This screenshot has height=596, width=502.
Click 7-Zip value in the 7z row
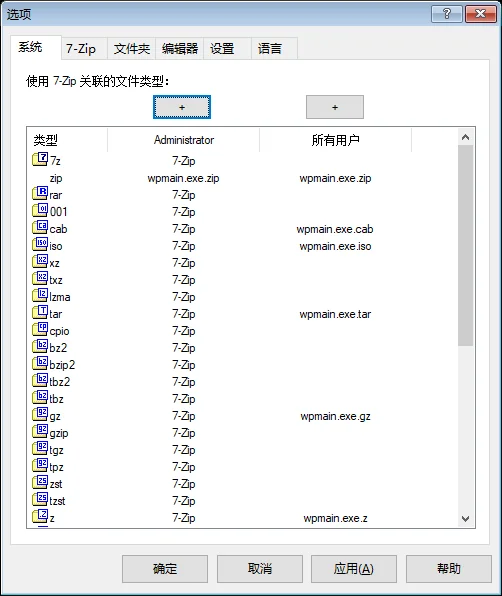point(184,161)
